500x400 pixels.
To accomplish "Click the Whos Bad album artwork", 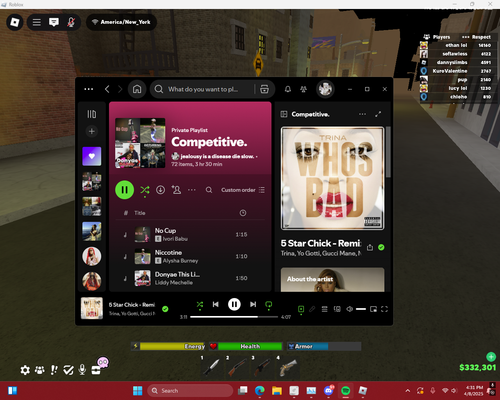I will point(332,178).
